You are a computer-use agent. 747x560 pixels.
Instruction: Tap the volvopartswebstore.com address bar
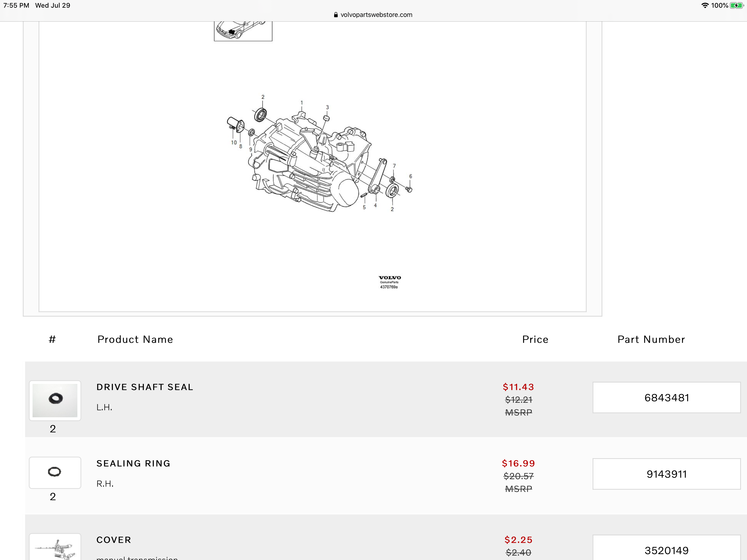coord(376,15)
